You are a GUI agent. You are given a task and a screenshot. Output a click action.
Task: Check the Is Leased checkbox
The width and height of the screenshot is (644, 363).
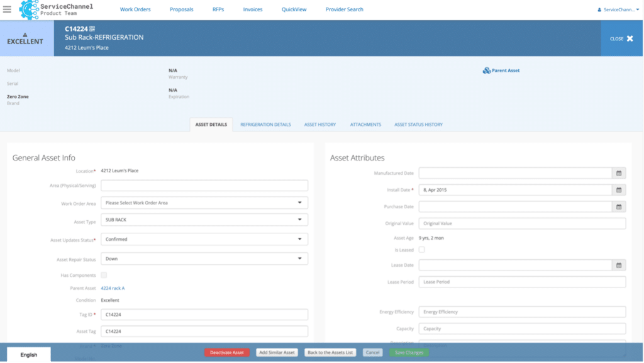[422, 250]
